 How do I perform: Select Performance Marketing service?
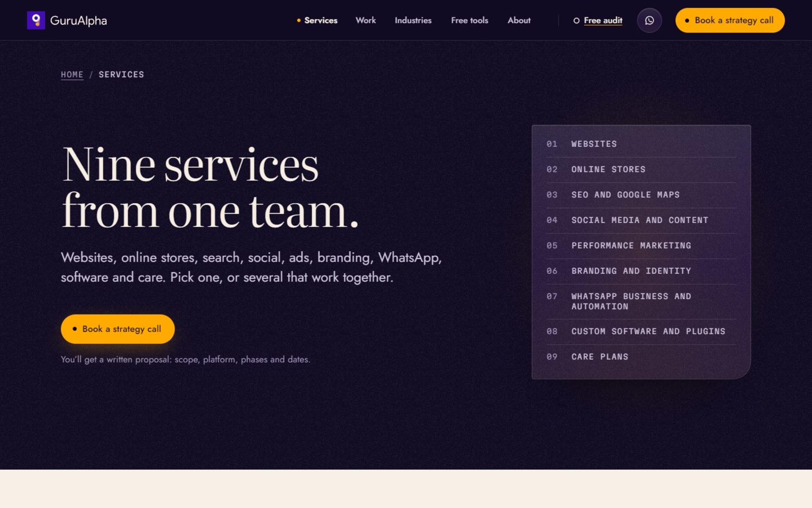tap(641, 246)
